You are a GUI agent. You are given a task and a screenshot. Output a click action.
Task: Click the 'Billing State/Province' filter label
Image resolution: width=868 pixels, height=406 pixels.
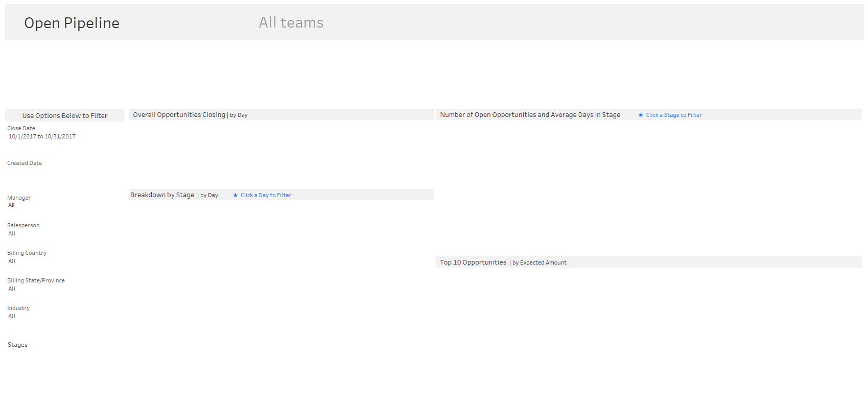pyautogui.click(x=36, y=280)
